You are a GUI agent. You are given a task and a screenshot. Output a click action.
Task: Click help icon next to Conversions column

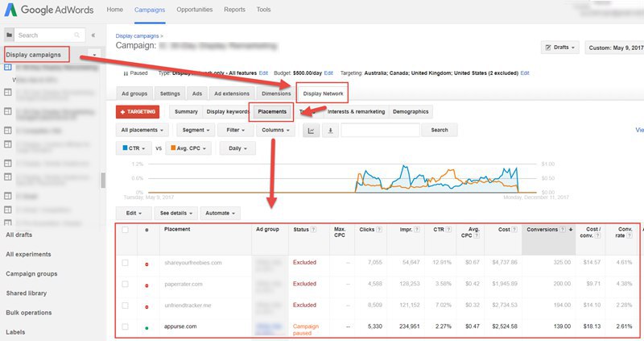point(563,230)
